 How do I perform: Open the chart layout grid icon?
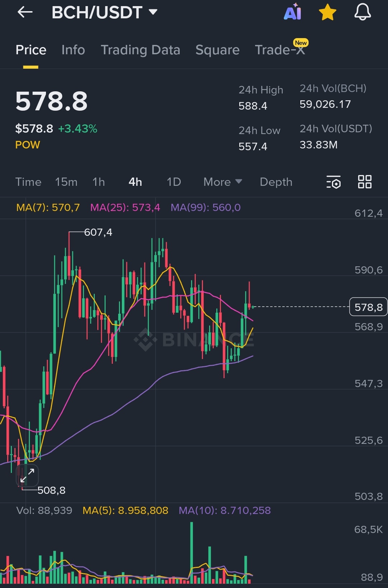click(x=365, y=182)
